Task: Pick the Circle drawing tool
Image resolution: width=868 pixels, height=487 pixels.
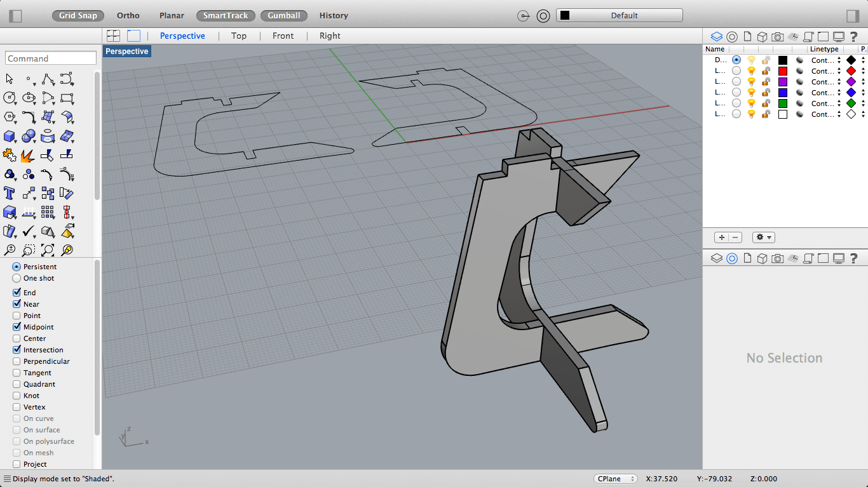Action: pos(10,98)
